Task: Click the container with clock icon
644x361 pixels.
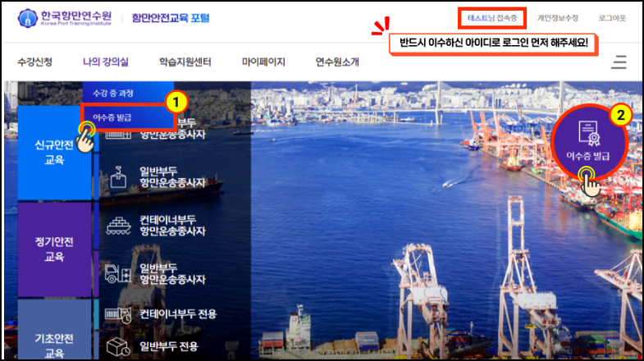Action: click(x=118, y=315)
